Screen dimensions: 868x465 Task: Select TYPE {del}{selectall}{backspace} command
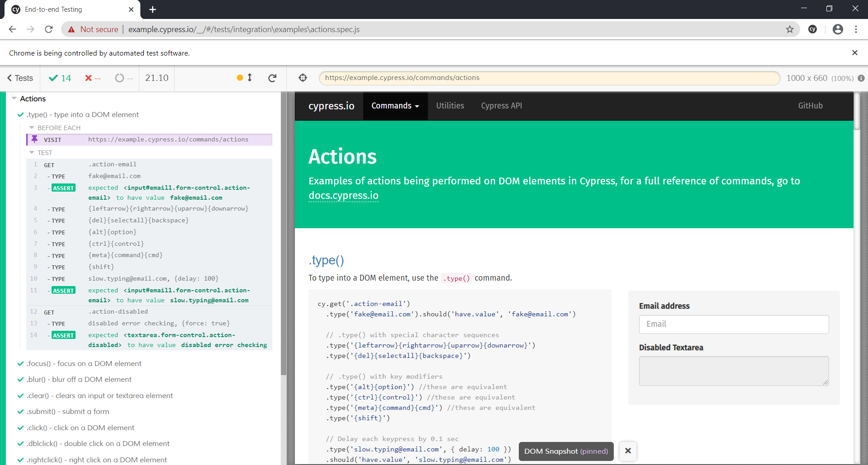(149, 221)
